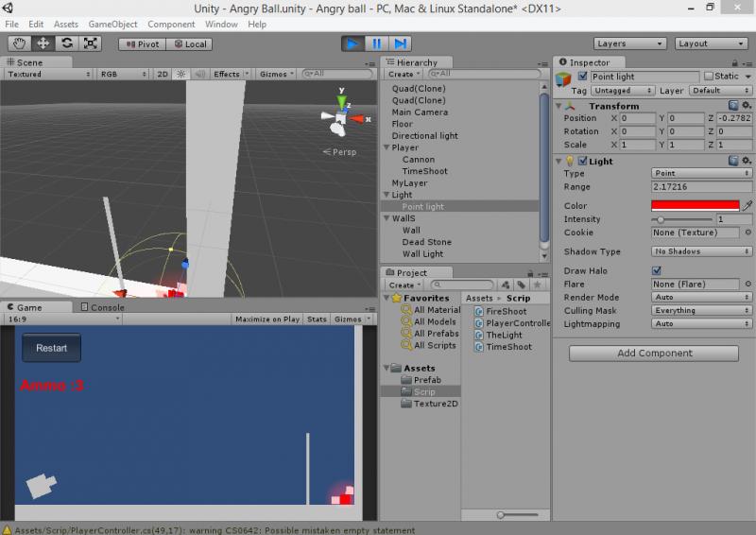Switch to the Console tab

[102, 307]
